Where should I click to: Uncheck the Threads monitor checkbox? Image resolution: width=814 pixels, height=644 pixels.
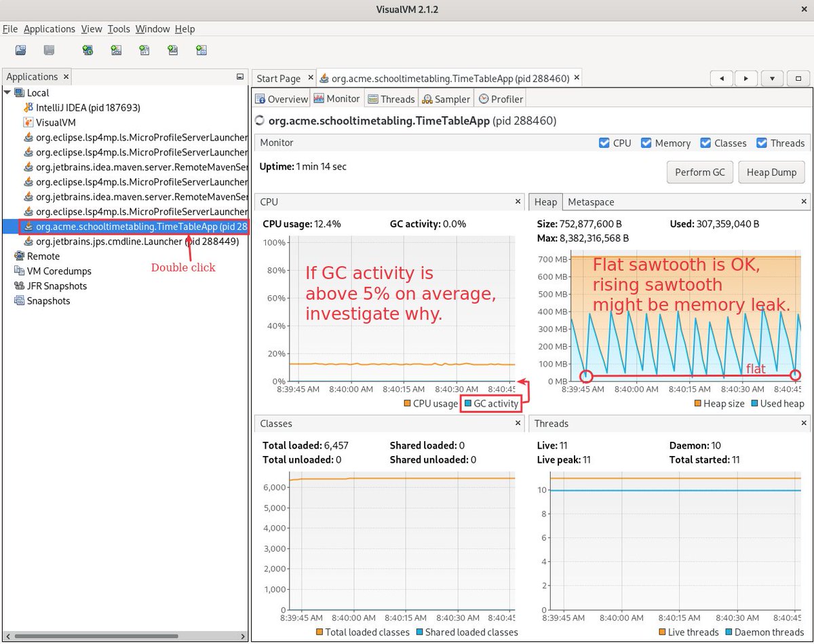click(x=761, y=143)
